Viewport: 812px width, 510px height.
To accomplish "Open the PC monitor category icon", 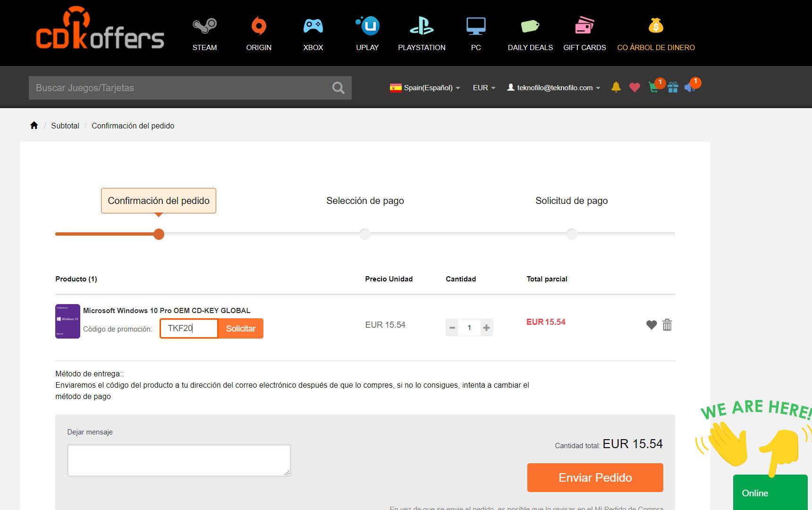I will (476, 26).
